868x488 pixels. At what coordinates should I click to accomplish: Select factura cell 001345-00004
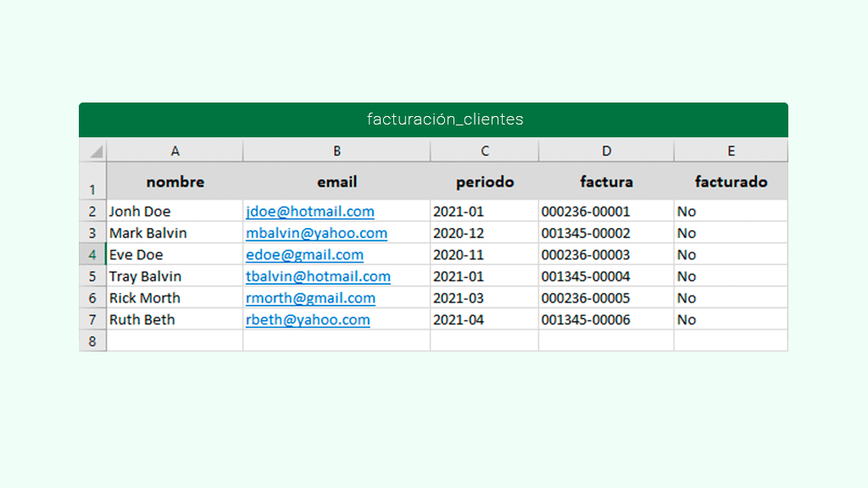click(606, 276)
